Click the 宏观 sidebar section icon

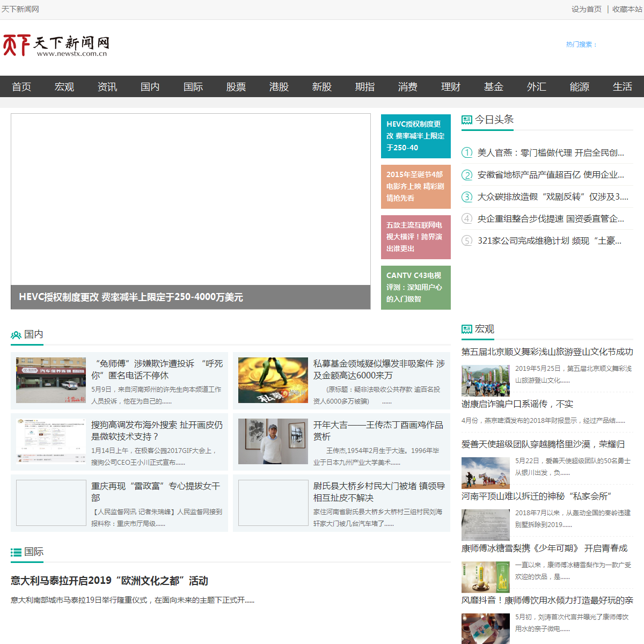pyautogui.click(x=467, y=330)
